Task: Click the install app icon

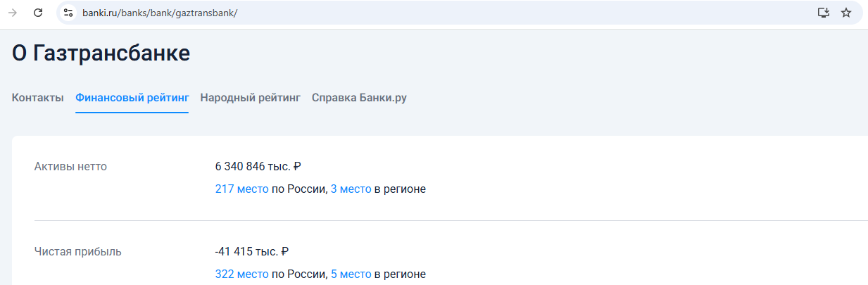Action: point(823,13)
